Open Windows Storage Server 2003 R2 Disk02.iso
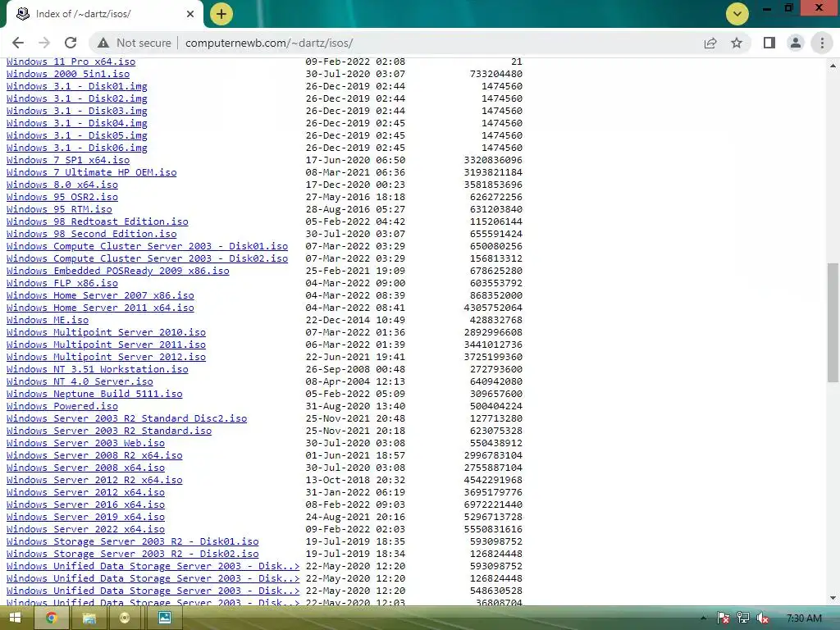 click(x=132, y=555)
